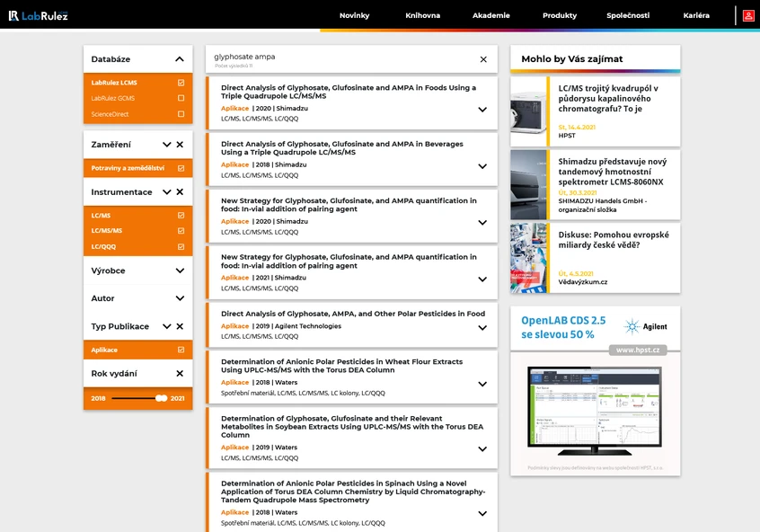The width and height of the screenshot is (760, 532).
Task: Uncheck the LC/MS instrumentation filter
Action: pos(181,216)
